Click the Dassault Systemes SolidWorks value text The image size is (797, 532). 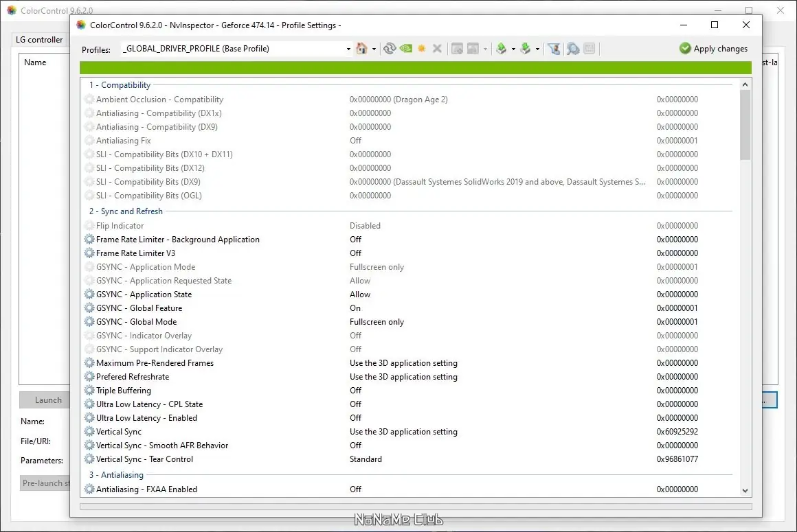pos(497,181)
